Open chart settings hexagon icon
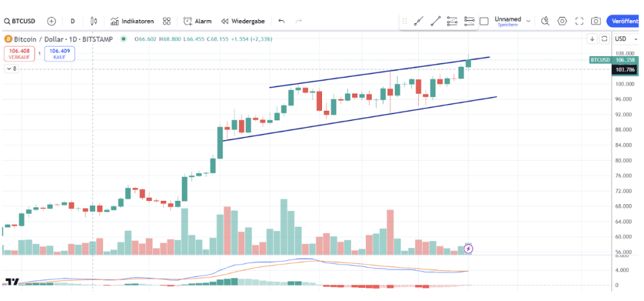The height and width of the screenshot is (301, 644). 562,21
